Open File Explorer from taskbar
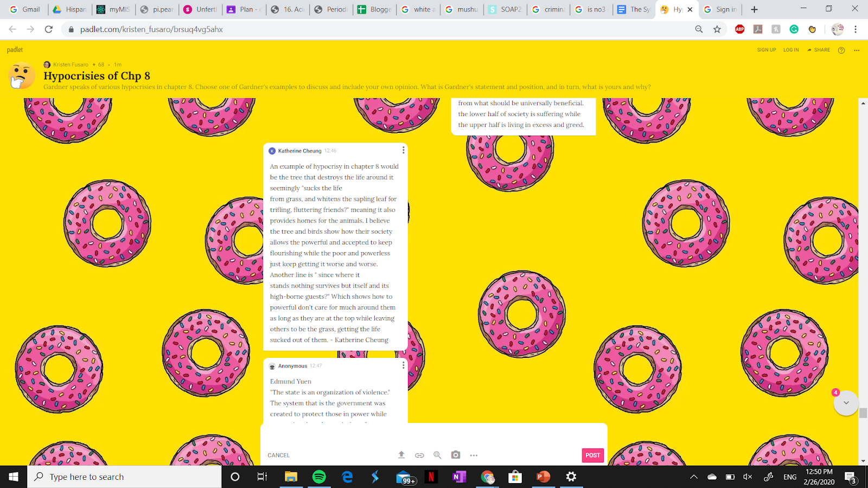This screenshot has height=488, width=868. (x=291, y=477)
